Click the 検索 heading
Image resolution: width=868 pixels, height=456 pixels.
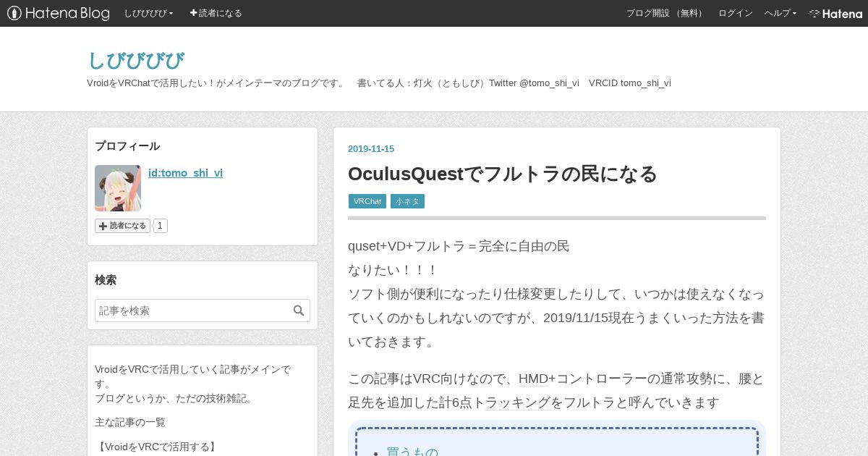click(106, 280)
